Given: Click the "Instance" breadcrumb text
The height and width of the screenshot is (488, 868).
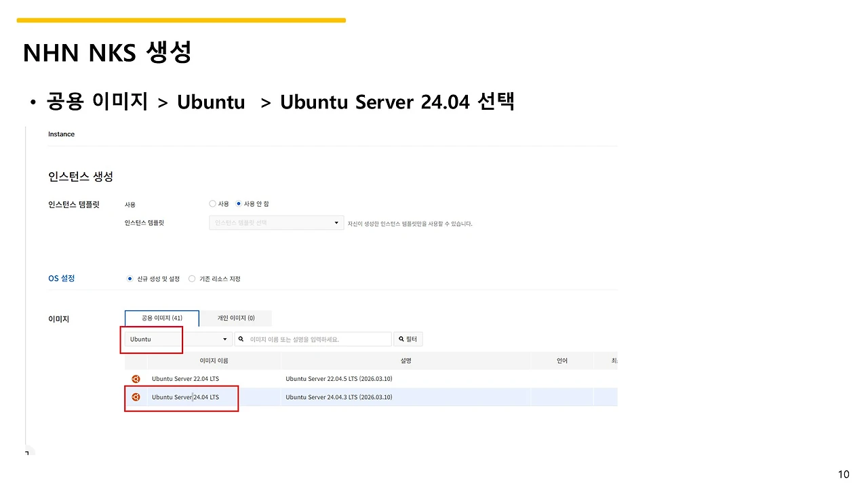Looking at the screenshot, I should click(x=61, y=134).
